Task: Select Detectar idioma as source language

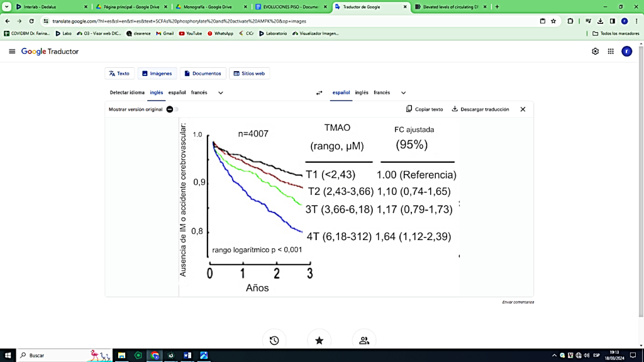Action: (127, 93)
